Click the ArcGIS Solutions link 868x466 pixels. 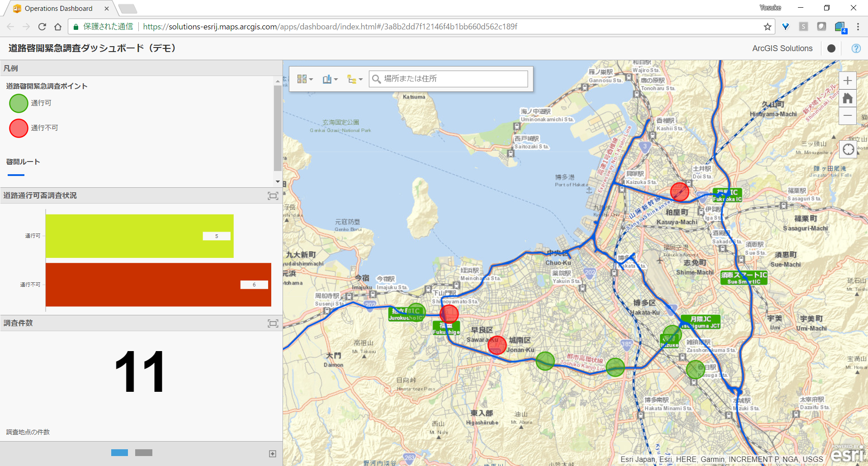point(782,48)
